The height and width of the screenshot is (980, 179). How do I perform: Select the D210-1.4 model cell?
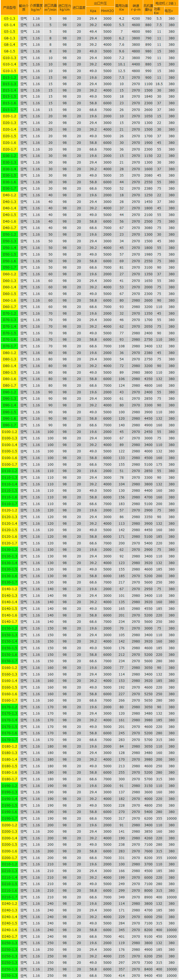(10, 878)
